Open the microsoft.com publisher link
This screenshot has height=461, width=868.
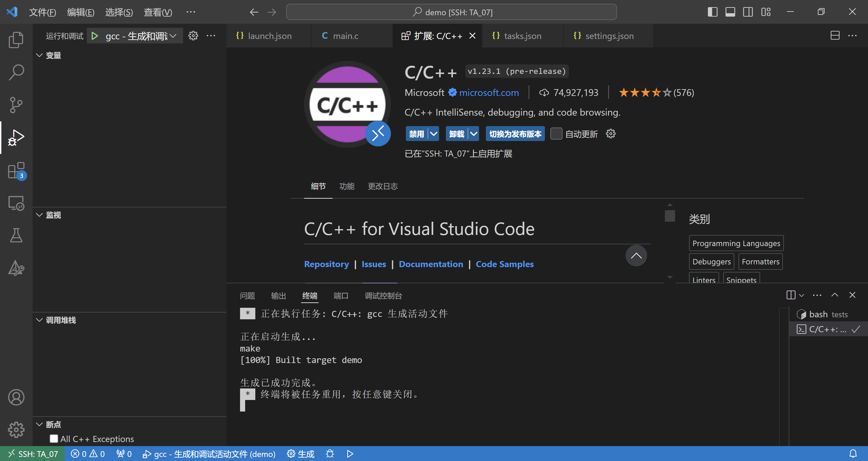pos(489,93)
